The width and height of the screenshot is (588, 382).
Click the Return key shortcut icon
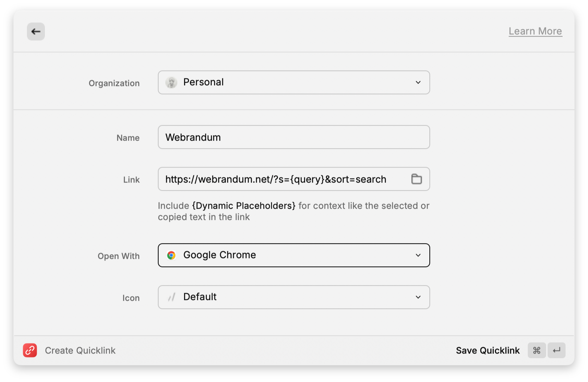click(556, 351)
